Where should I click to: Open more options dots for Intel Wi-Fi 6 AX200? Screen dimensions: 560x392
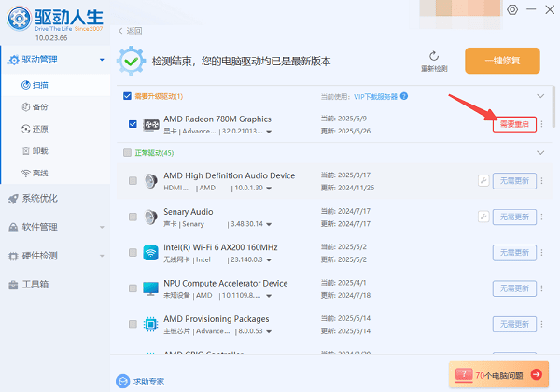(541, 253)
